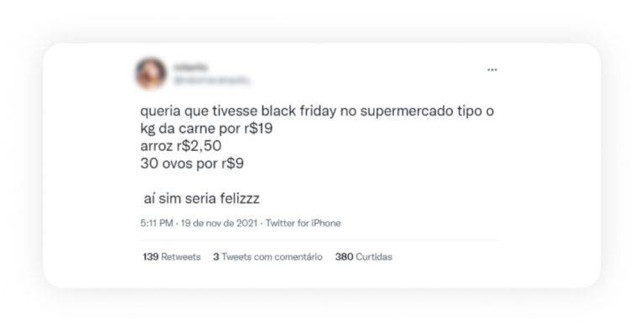644x331 pixels.
Task: Open the three-dot more options menu
Action: point(492,70)
